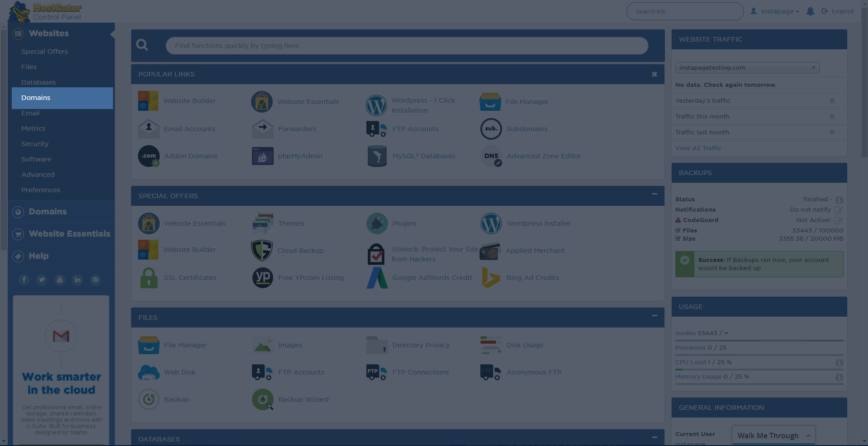The height and width of the screenshot is (446, 868).
Task: Open the Security sidebar menu item
Action: coord(35,143)
